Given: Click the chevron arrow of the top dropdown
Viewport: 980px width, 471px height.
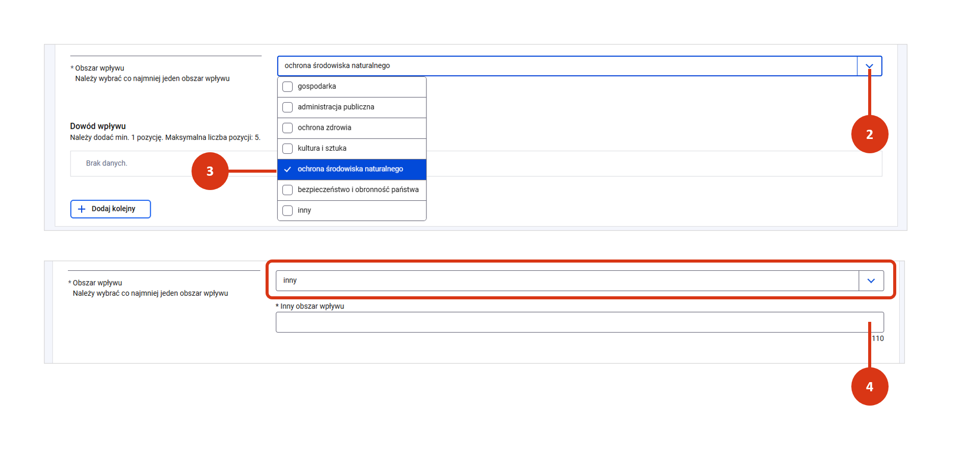Looking at the screenshot, I should click(869, 66).
